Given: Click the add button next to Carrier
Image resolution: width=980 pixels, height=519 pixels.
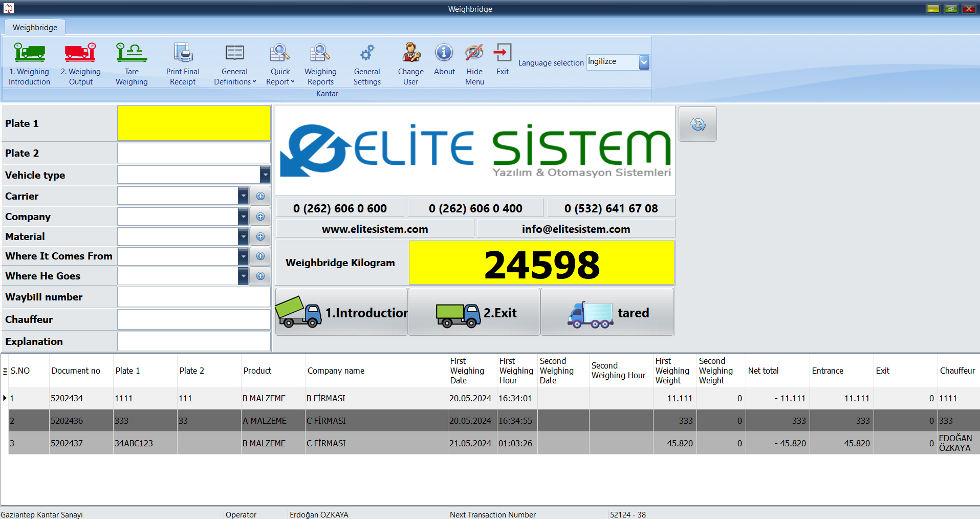Looking at the screenshot, I should point(260,196).
